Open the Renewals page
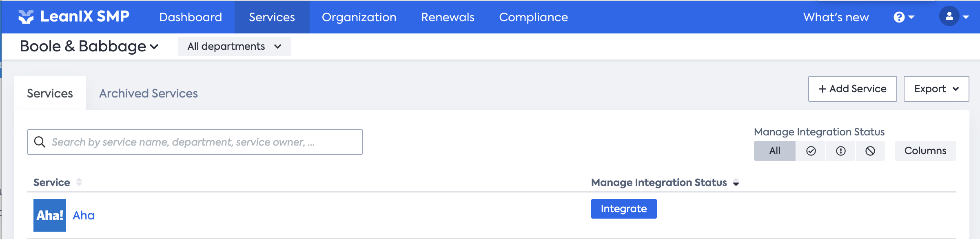Image resolution: width=980 pixels, height=239 pixels. click(x=448, y=17)
